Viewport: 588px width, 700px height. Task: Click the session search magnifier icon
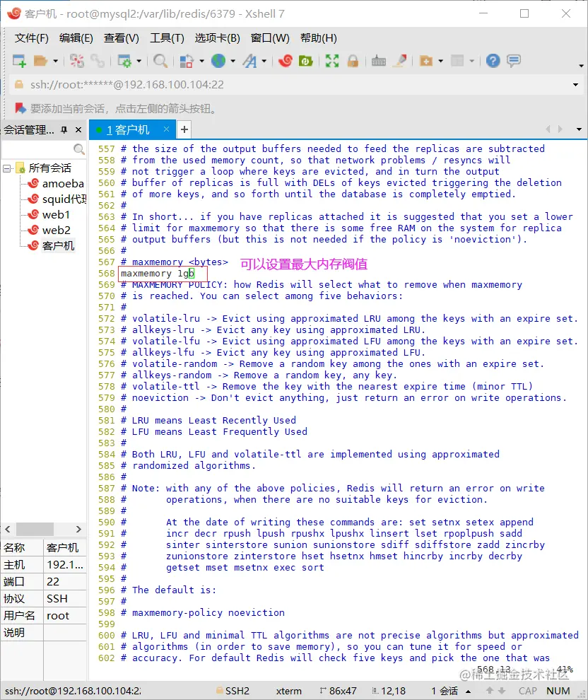click(x=79, y=148)
